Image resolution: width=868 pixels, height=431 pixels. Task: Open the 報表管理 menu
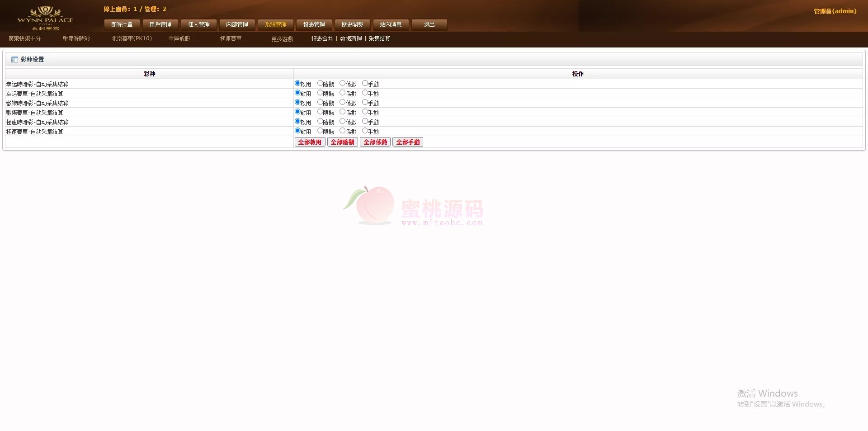(314, 25)
